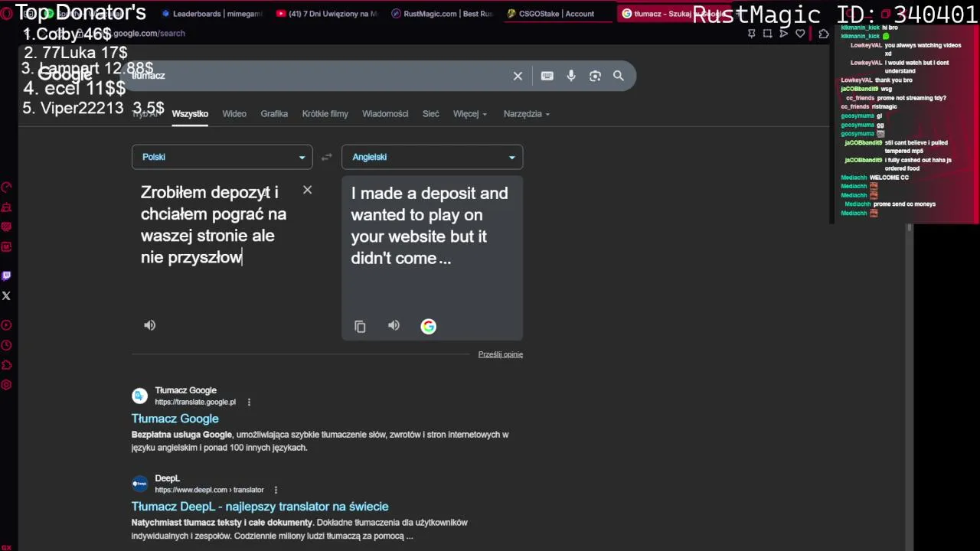Screen dimensions: 980x551
Task: Click the DeepL favicon beside the result
Action: (x=139, y=484)
